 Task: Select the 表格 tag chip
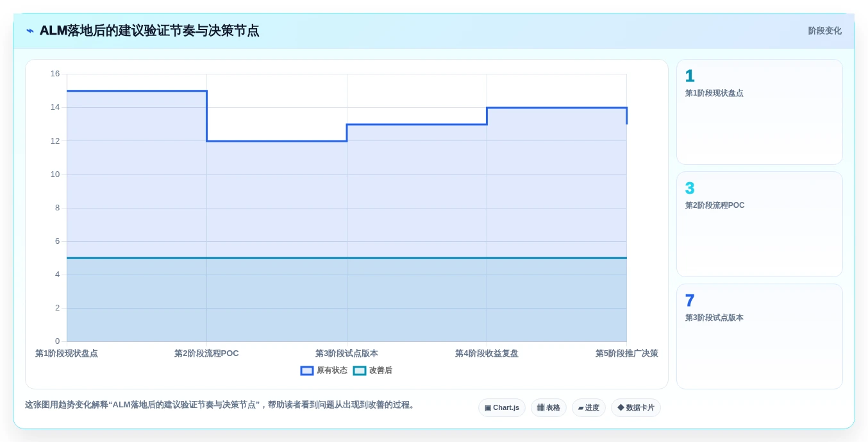tap(549, 408)
